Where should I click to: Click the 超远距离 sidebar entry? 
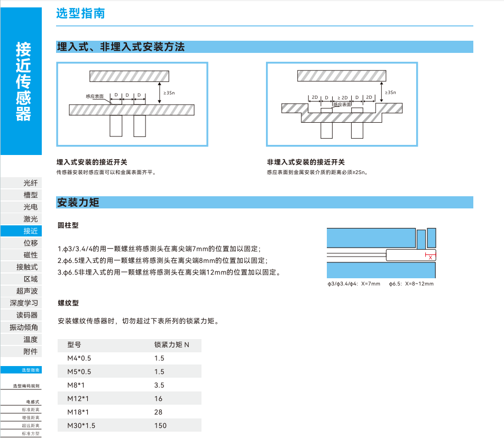(x=30, y=426)
